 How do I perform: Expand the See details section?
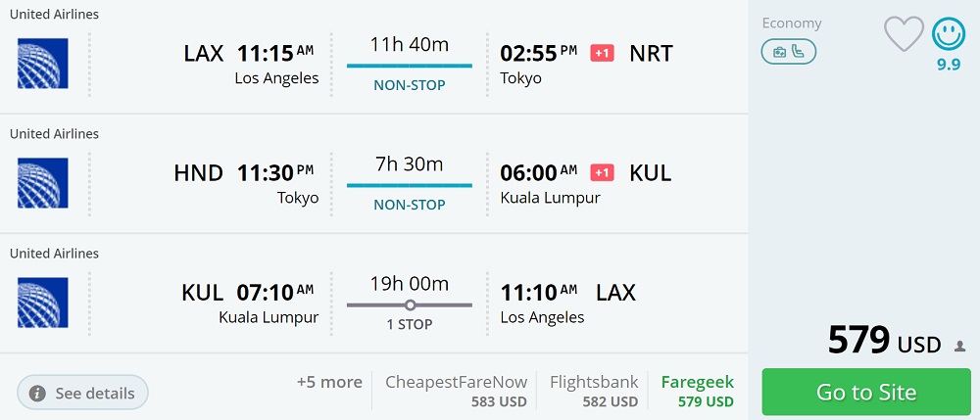tap(83, 393)
